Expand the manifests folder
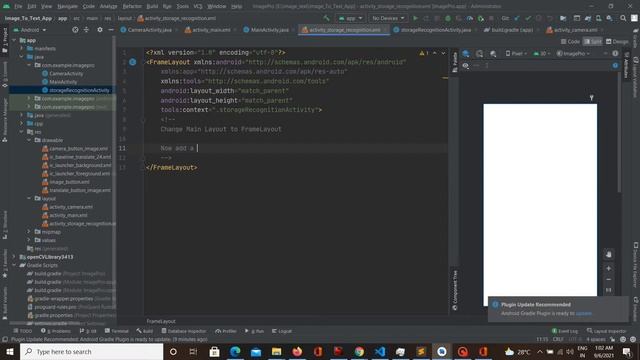Viewport: 640px width, 360px height. pos(22,48)
